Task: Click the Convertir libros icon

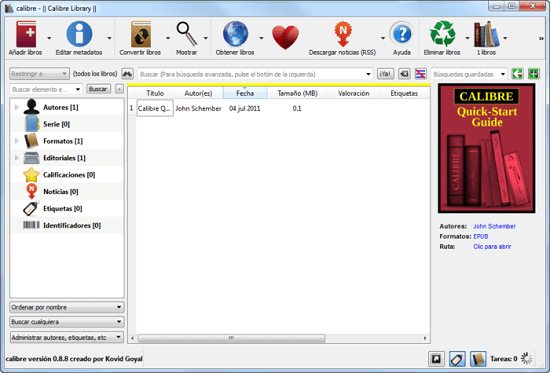Action: [x=141, y=34]
